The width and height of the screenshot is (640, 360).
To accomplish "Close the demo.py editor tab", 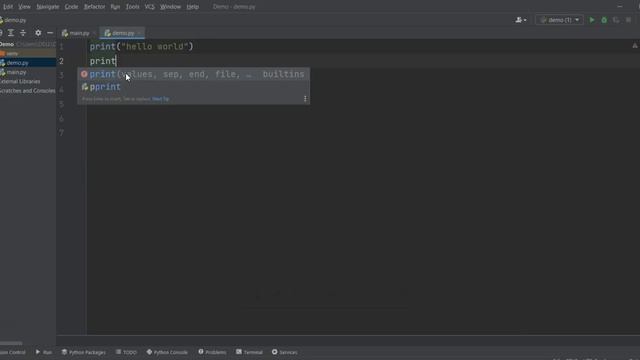I will click(x=139, y=33).
